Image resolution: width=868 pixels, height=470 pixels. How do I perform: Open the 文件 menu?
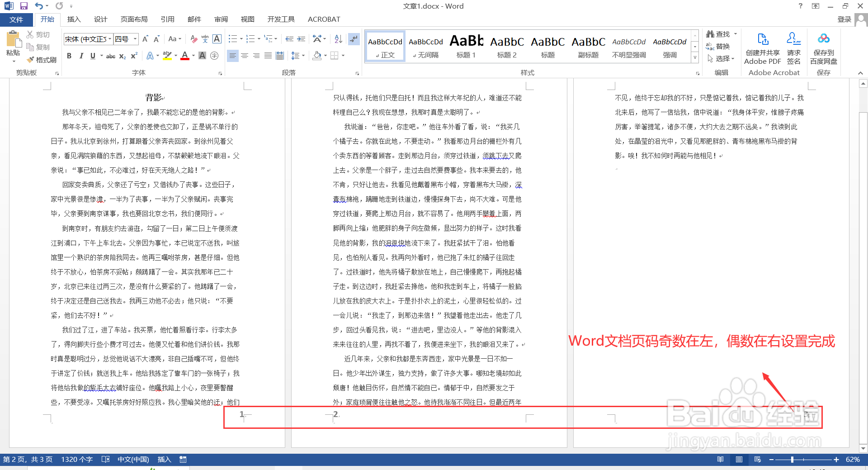click(16, 19)
